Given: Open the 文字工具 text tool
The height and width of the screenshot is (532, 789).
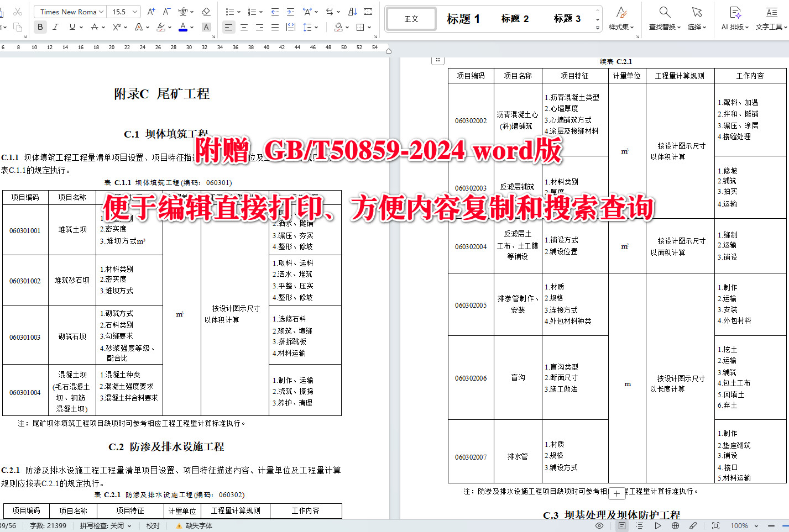Looking at the screenshot, I should 771,18.
